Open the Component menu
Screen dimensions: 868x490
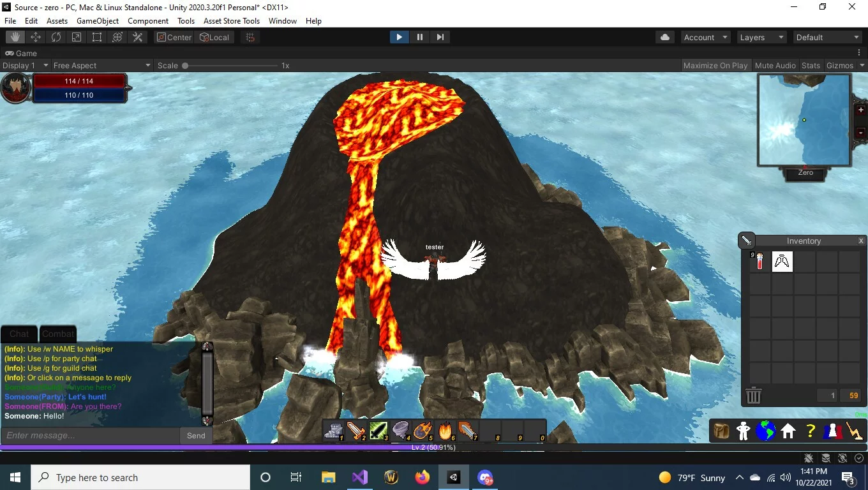coord(148,20)
